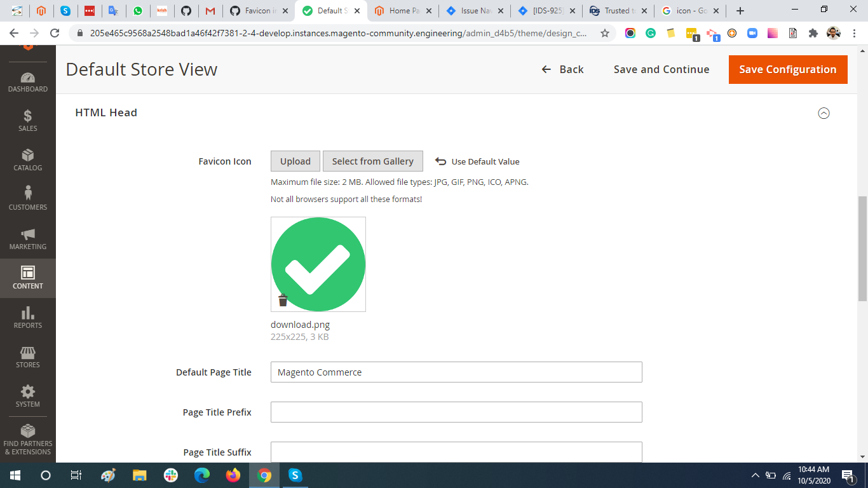Open the Stores section
The width and height of the screenshot is (868, 488).
point(27,358)
